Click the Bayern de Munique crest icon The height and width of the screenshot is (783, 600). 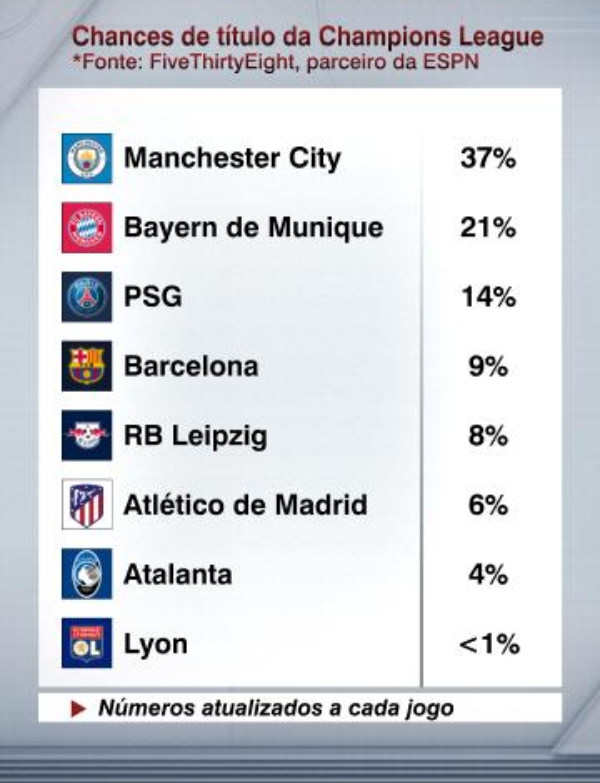coord(87,228)
